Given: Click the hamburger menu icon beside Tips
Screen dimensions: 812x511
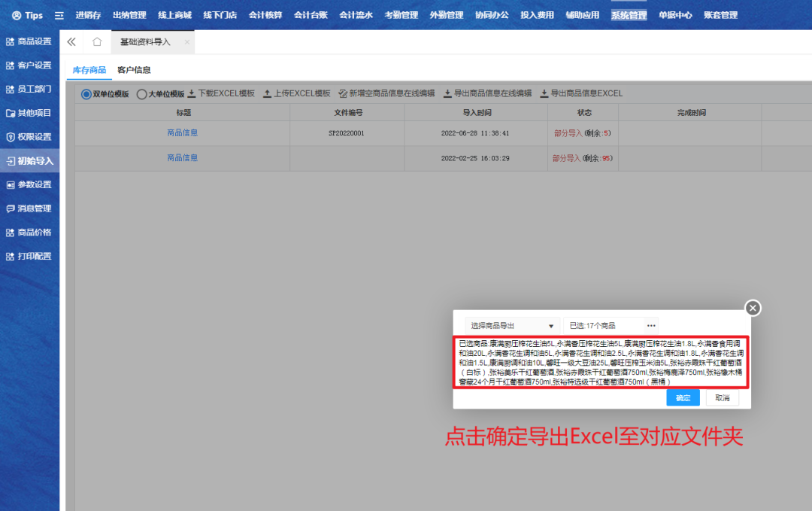Looking at the screenshot, I should click(x=59, y=15).
